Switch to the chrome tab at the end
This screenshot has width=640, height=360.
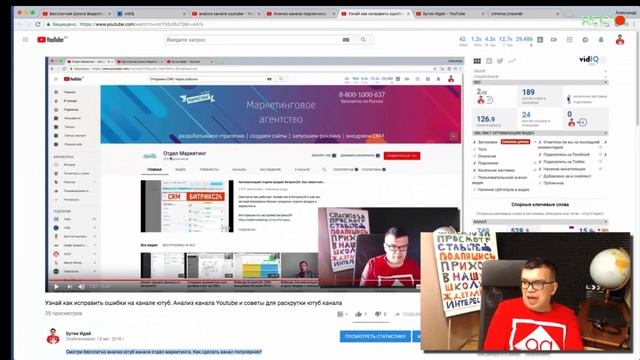coord(524,13)
